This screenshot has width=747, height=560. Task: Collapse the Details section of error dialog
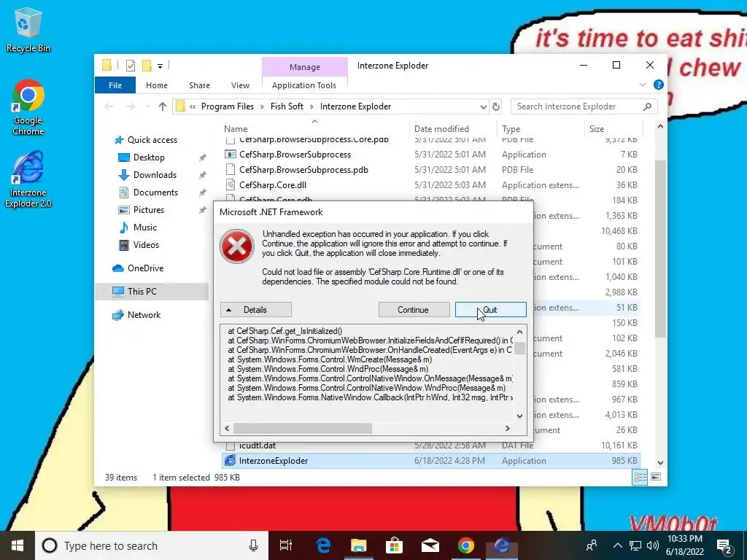pos(256,310)
